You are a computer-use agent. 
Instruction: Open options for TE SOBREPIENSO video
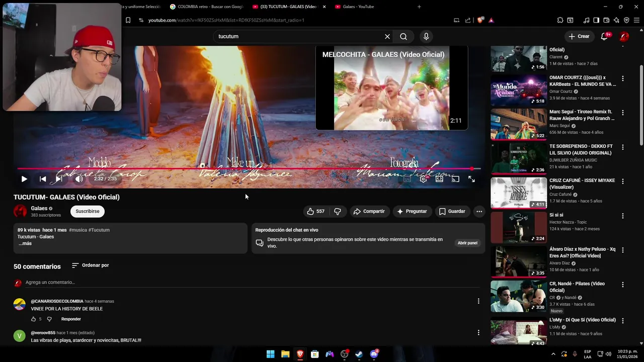point(623,147)
